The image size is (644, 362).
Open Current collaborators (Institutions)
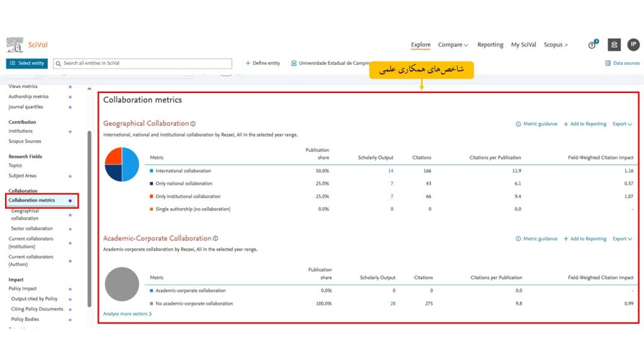coord(31,243)
